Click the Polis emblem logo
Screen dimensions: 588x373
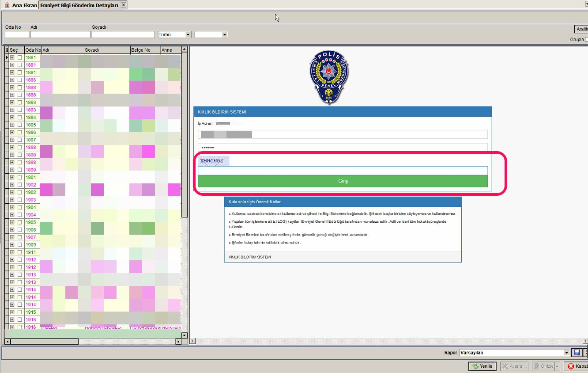click(x=329, y=77)
